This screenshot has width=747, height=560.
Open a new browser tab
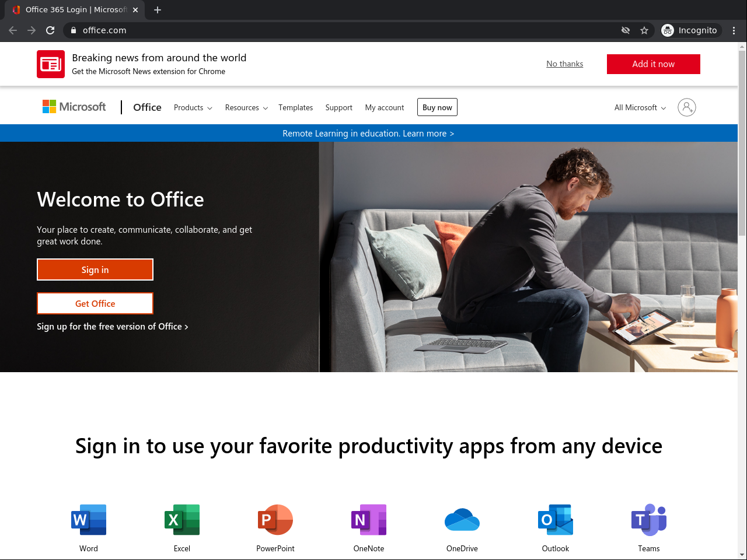pos(158,10)
